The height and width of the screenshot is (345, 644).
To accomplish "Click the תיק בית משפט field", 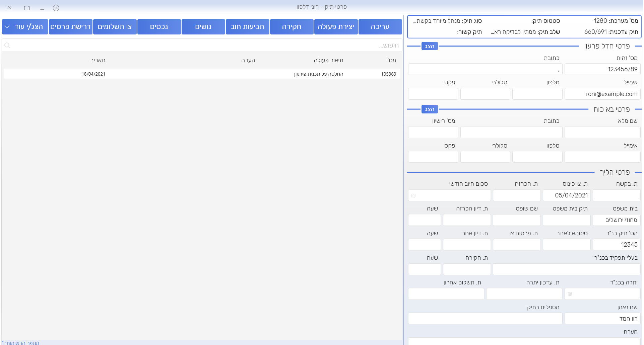I will 567,220.
